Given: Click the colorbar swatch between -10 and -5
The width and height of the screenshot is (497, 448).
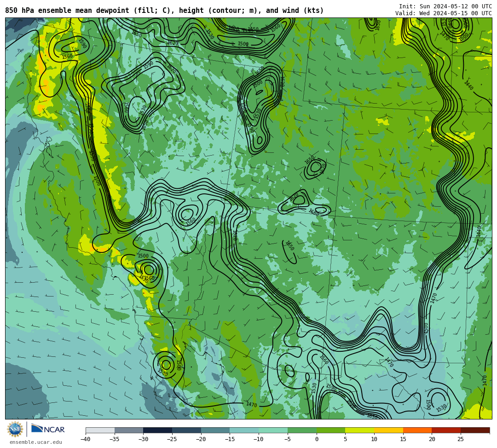Looking at the screenshot, I should (273, 430).
